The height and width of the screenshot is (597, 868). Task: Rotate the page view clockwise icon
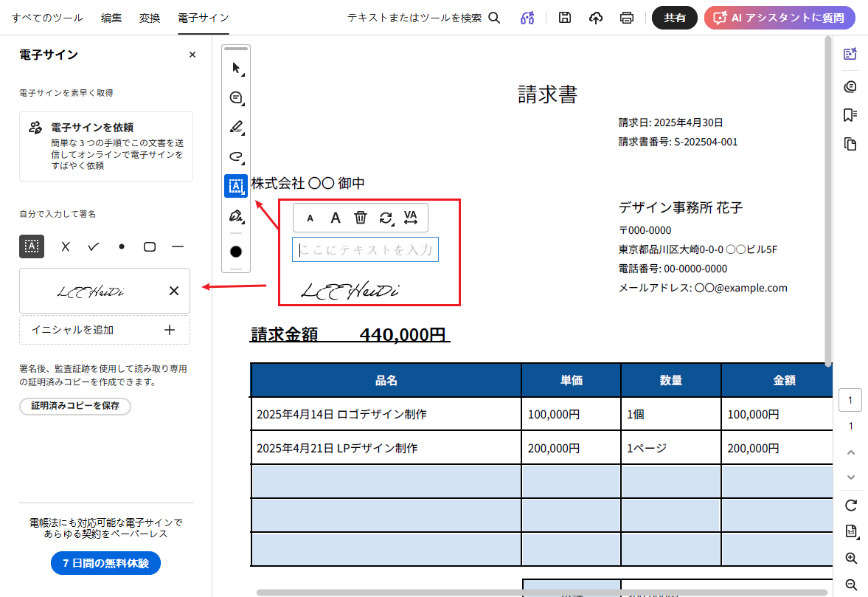click(x=851, y=505)
